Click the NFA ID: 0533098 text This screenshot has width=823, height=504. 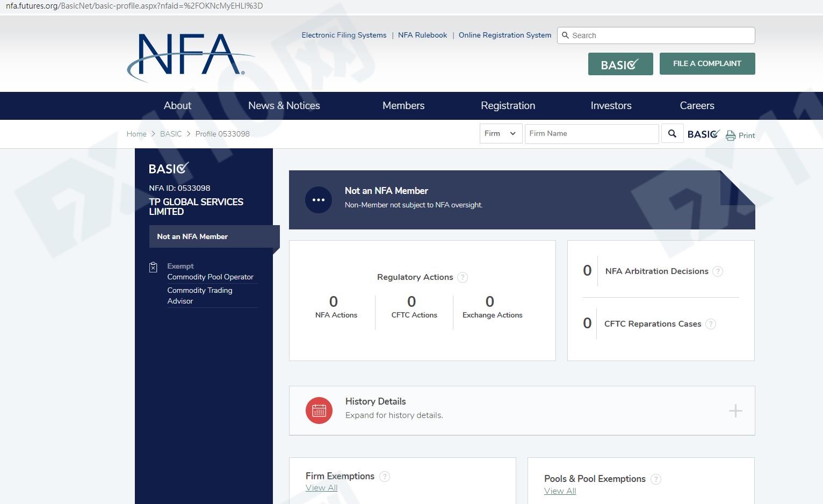[179, 188]
